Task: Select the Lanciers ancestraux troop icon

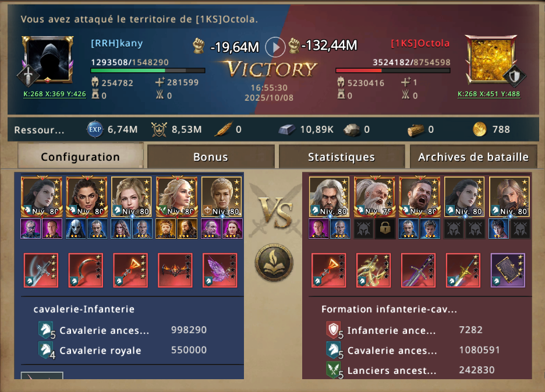Action: click(x=334, y=370)
